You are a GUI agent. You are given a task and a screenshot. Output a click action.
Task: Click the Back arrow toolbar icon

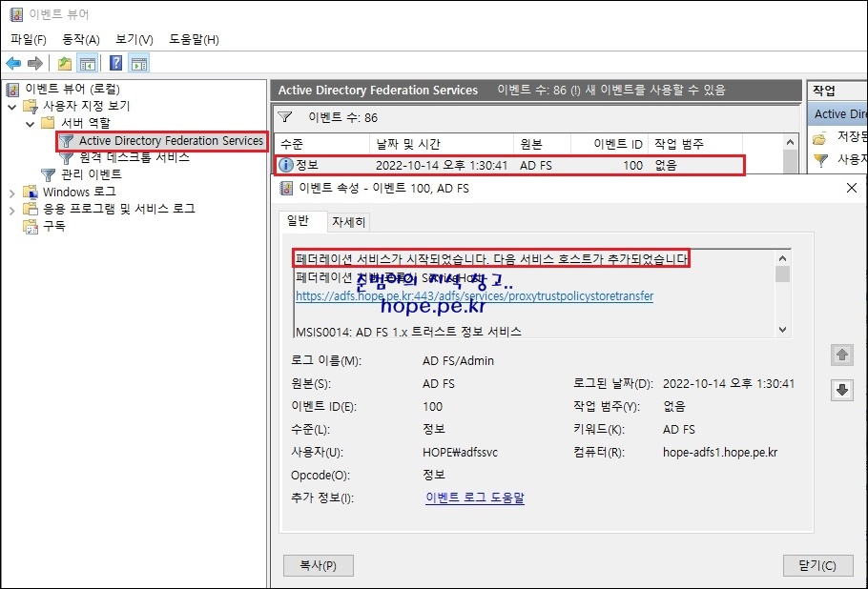14,64
